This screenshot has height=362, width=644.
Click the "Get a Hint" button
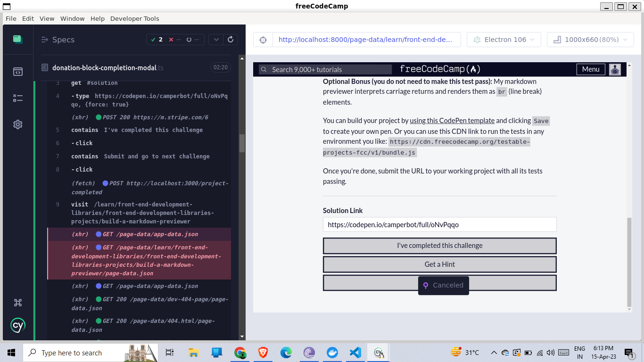coord(440,264)
